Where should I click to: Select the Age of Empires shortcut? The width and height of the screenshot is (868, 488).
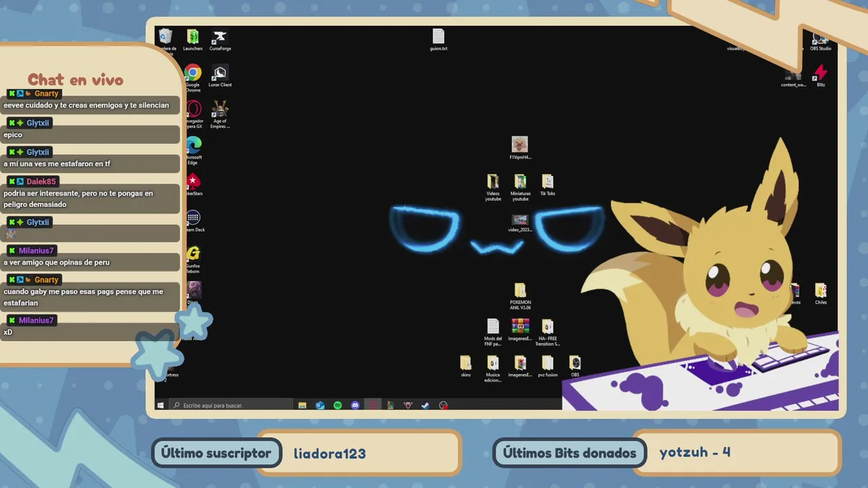point(220,114)
